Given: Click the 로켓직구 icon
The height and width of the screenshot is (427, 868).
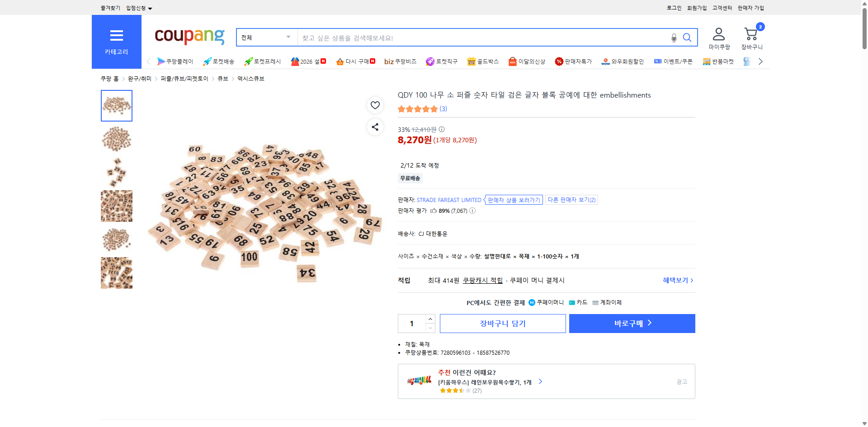Looking at the screenshot, I should (x=442, y=61).
